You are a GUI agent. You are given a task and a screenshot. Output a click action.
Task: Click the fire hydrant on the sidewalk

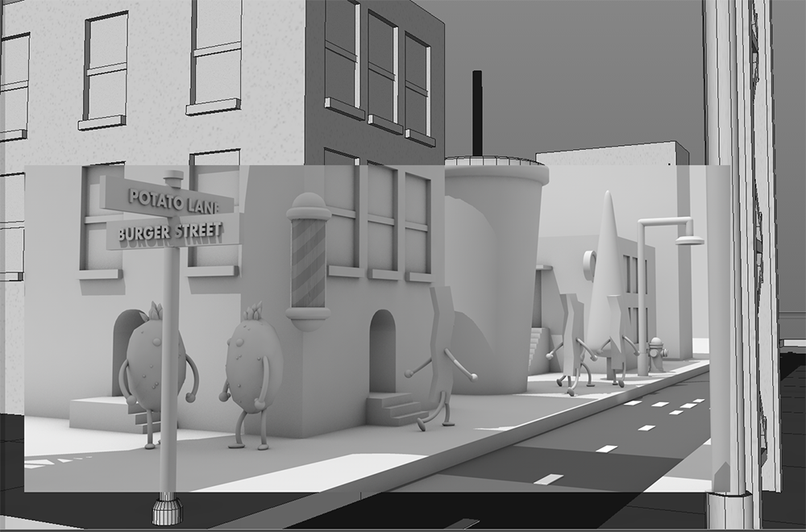click(657, 355)
